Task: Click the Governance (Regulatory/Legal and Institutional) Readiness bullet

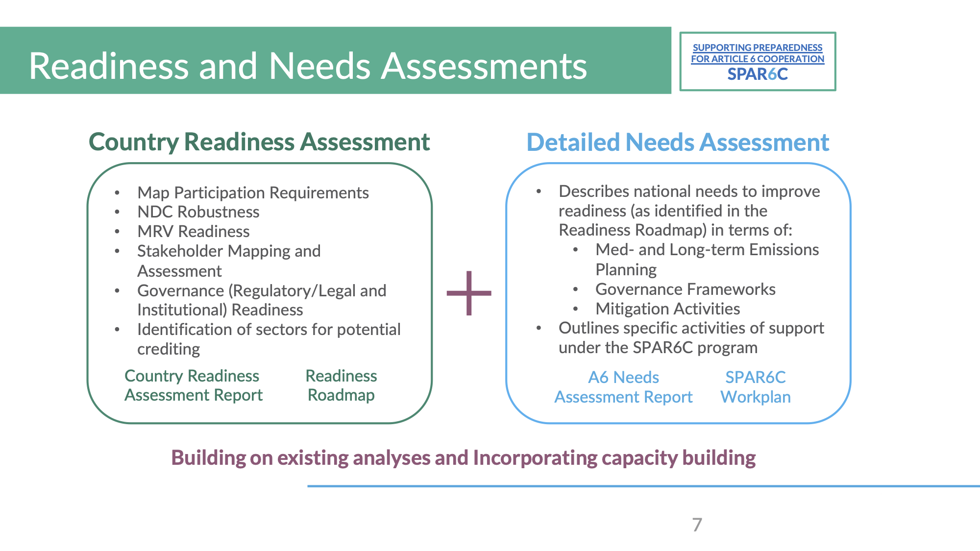Action: point(262,300)
